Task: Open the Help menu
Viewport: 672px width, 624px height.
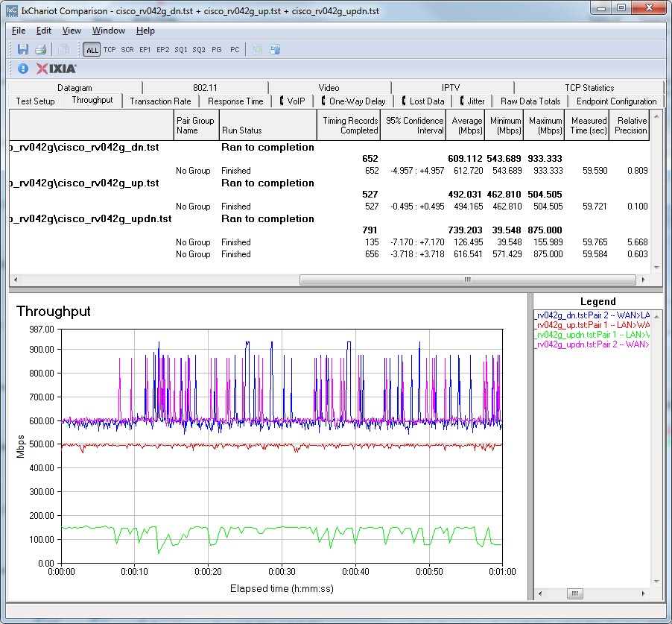Action: [x=145, y=31]
